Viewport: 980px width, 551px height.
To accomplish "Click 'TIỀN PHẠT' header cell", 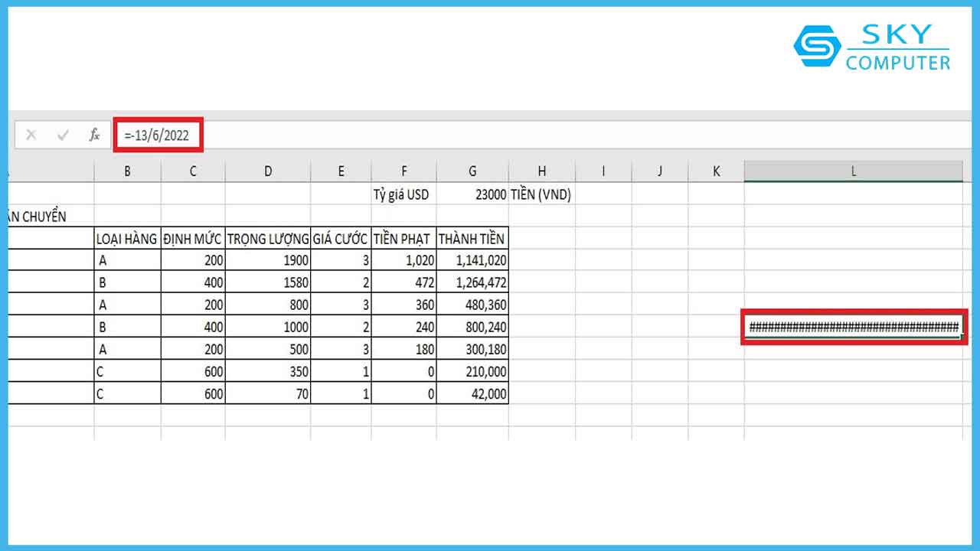I will (x=403, y=239).
